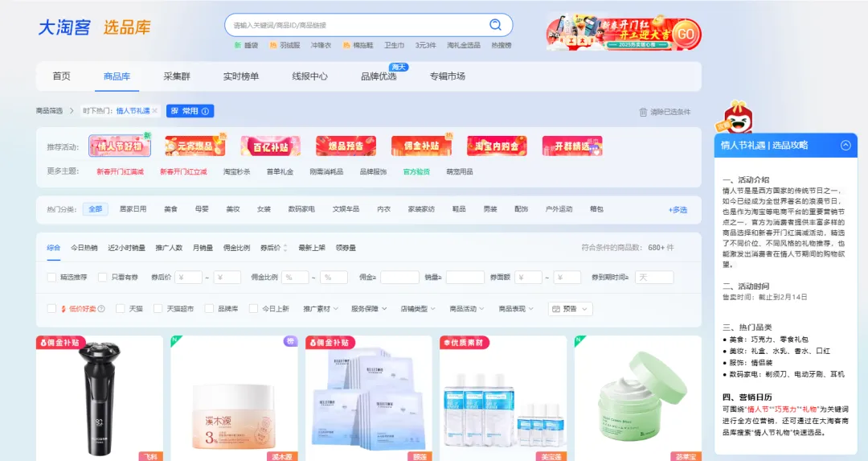Image resolution: width=868 pixels, height=461 pixels.
Task: Expand the 店铺类型 dropdown
Action: [x=418, y=309]
